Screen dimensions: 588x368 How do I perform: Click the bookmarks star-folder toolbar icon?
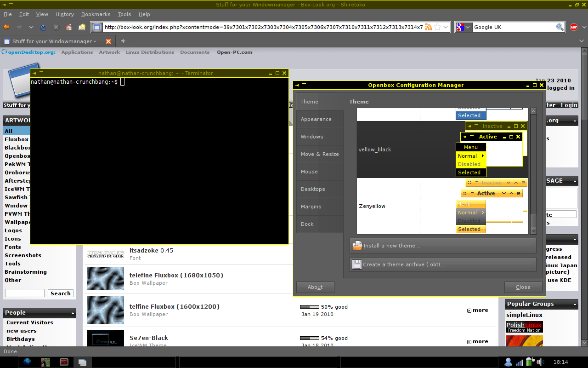coord(82,27)
